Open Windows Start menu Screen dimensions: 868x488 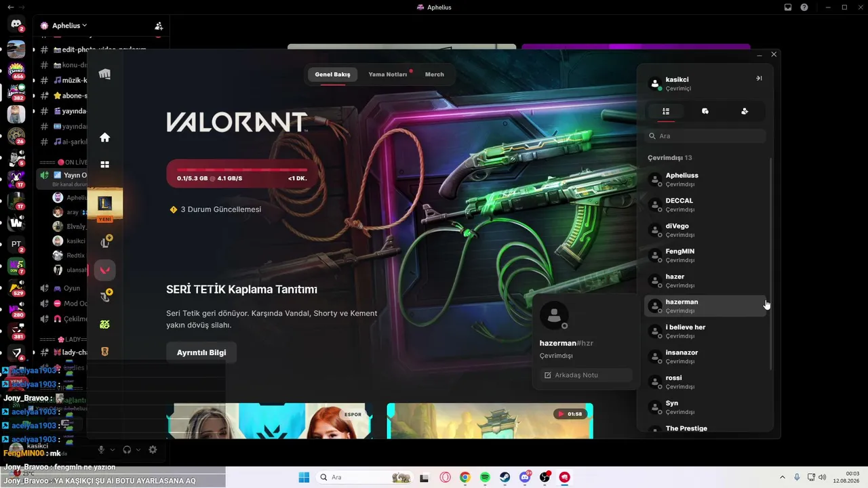(304, 477)
